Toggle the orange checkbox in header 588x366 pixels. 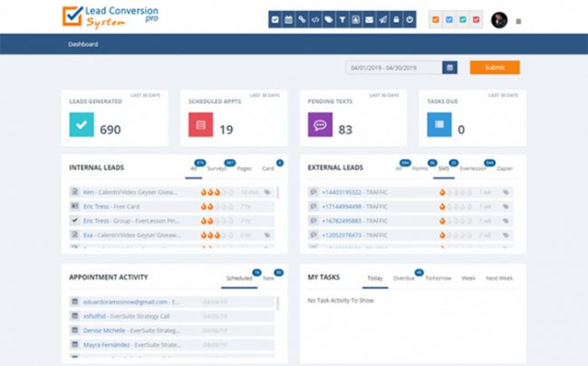[x=436, y=19]
